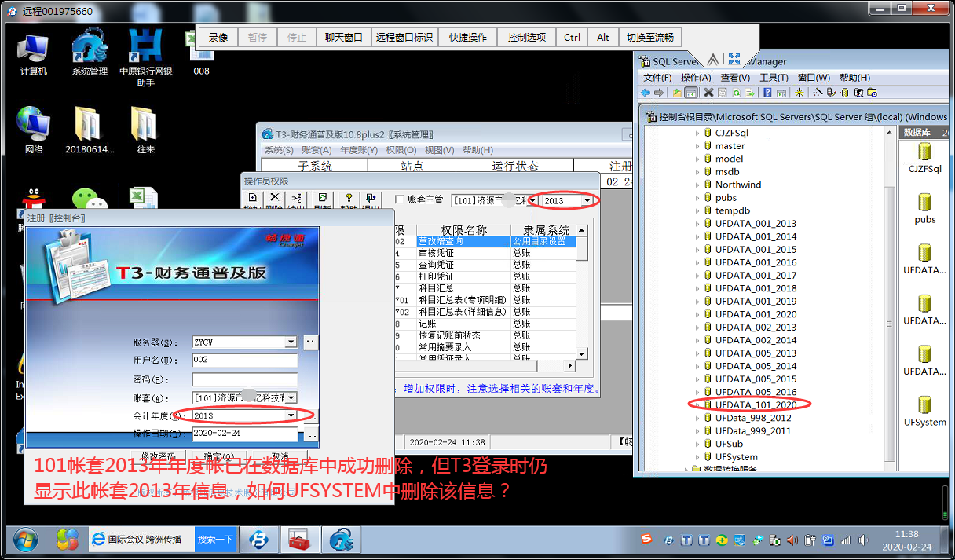Click the new star icon in SQL Server toolbar
This screenshot has height=560, width=955.
point(799,93)
